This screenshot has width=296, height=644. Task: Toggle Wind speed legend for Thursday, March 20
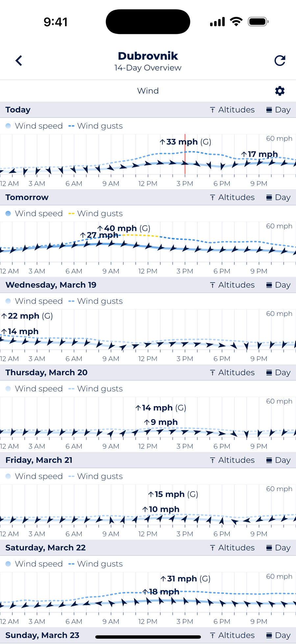35,388
